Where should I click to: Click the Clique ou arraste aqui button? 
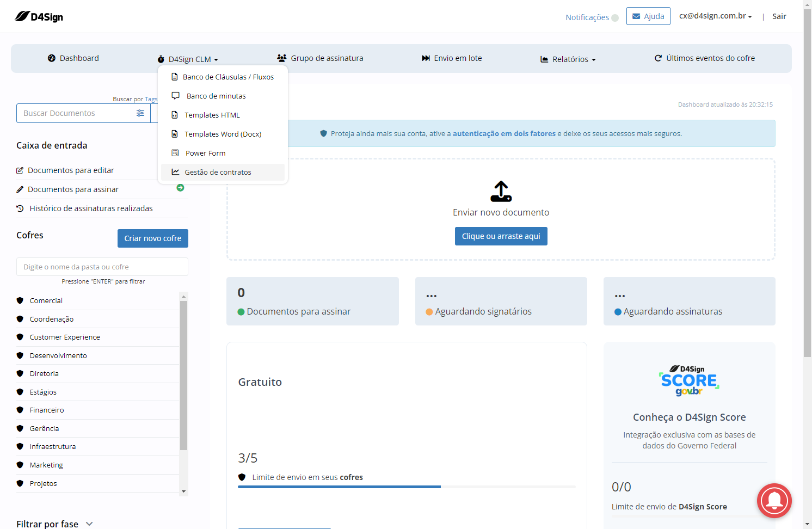click(501, 236)
